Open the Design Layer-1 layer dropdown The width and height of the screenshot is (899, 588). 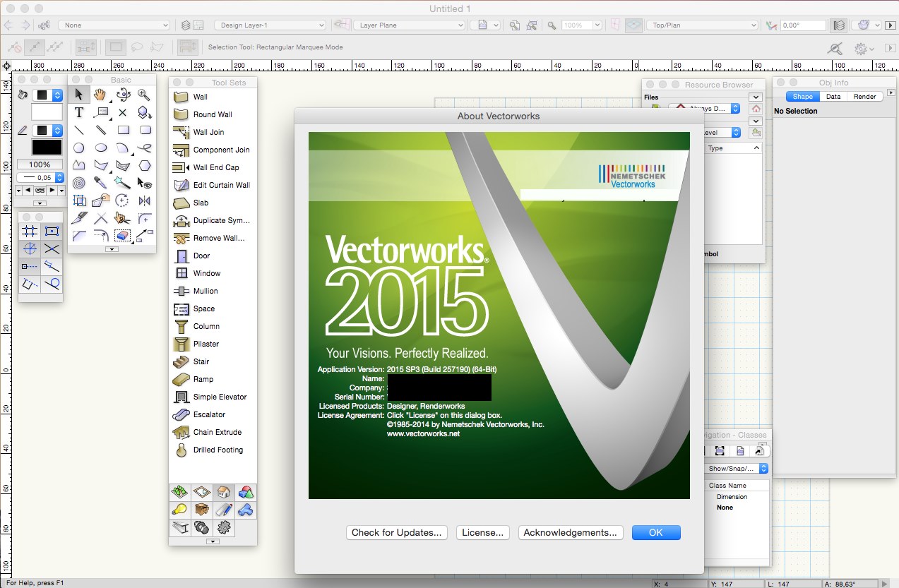(x=270, y=25)
